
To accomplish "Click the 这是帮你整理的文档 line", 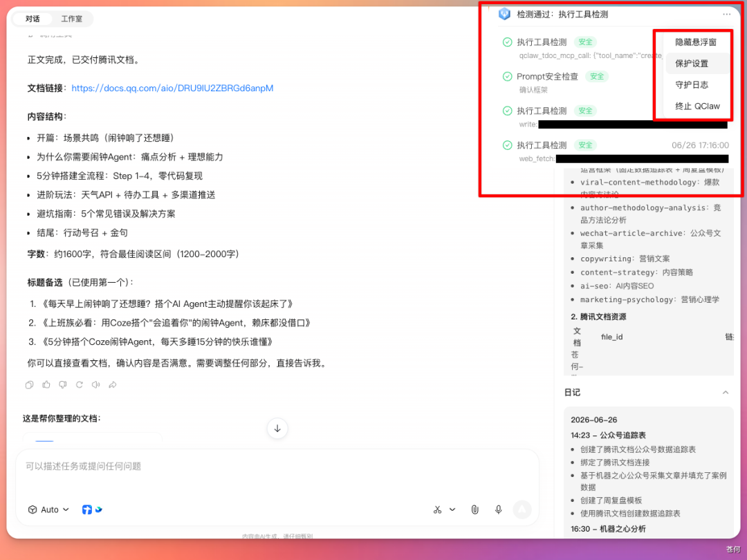I will click(x=62, y=418).
